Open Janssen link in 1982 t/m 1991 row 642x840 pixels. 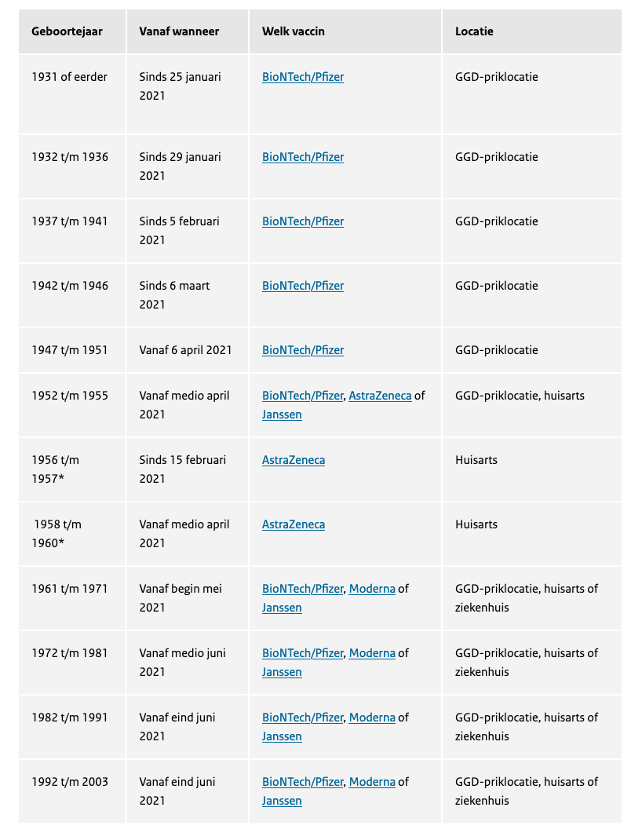(x=282, y=736)
